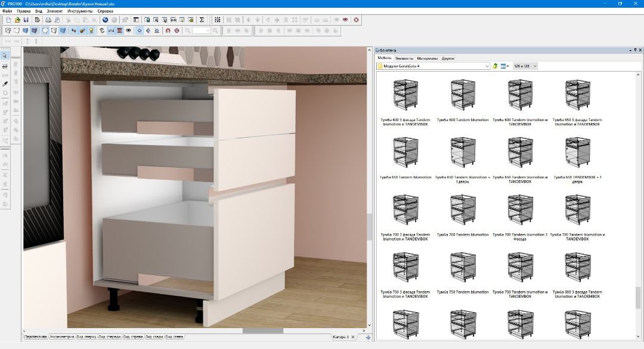The height and width of the screenshot is (349, 644).
Task: Switch to the Материалы library tab
Action: pos(427,58)
